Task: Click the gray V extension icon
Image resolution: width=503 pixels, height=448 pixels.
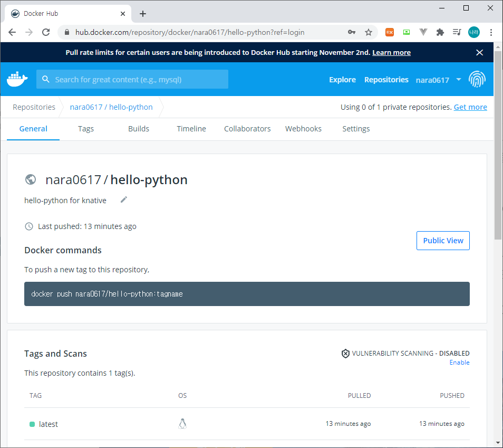Action: 423,32
